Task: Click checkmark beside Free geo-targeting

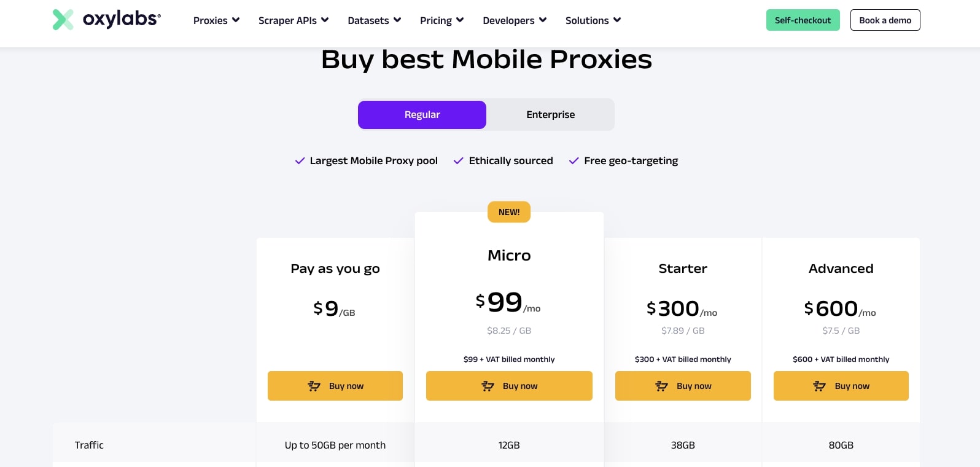Action: point(574,161)
